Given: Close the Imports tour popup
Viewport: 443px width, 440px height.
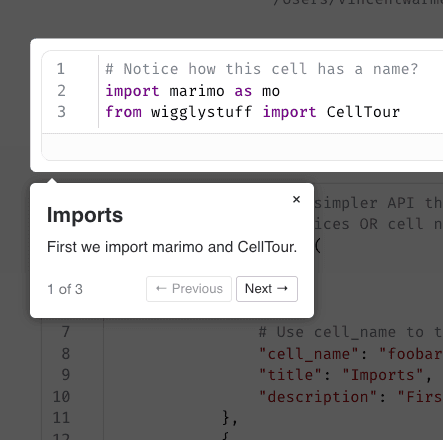Looking at the screenshot, I should coord(296,199).
